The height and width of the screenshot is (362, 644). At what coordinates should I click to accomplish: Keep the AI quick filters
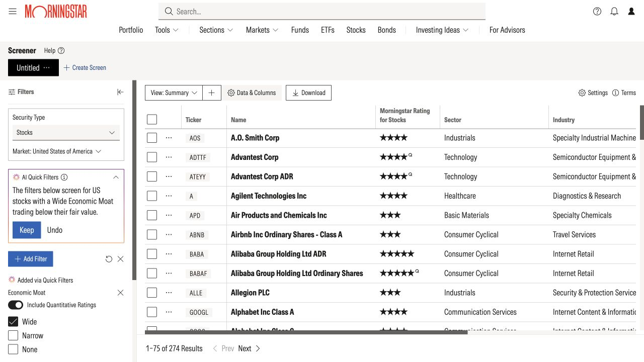pos(27,230)
